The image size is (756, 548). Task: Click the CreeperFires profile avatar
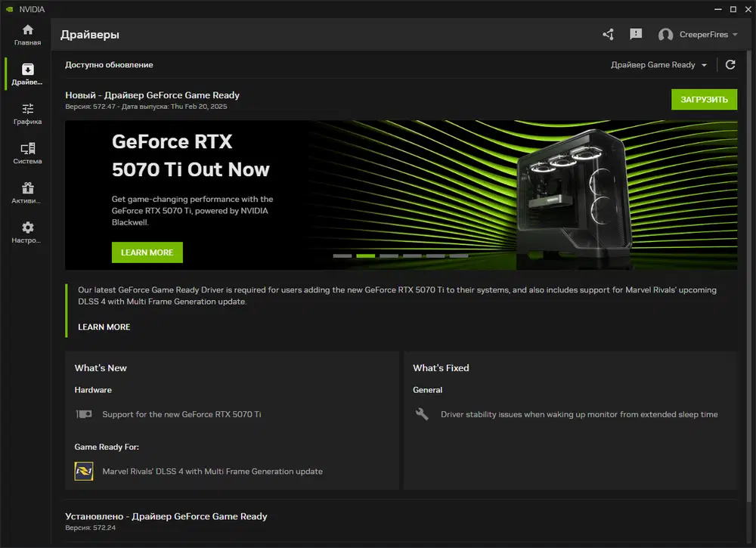(x=666, y=34)
